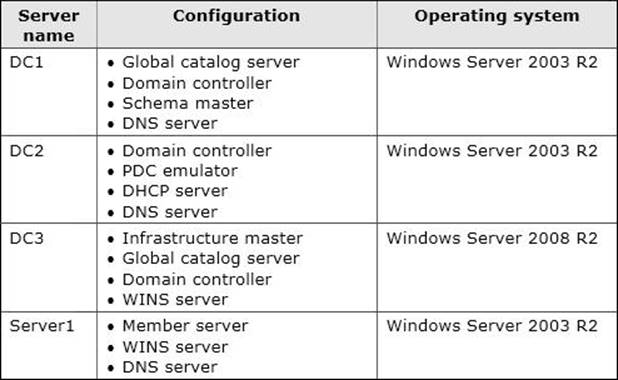Image resolution: width=618 pixels, height=380 pixels.
Task: Click DHCP server entry under DC2
Action: point(175,191)
